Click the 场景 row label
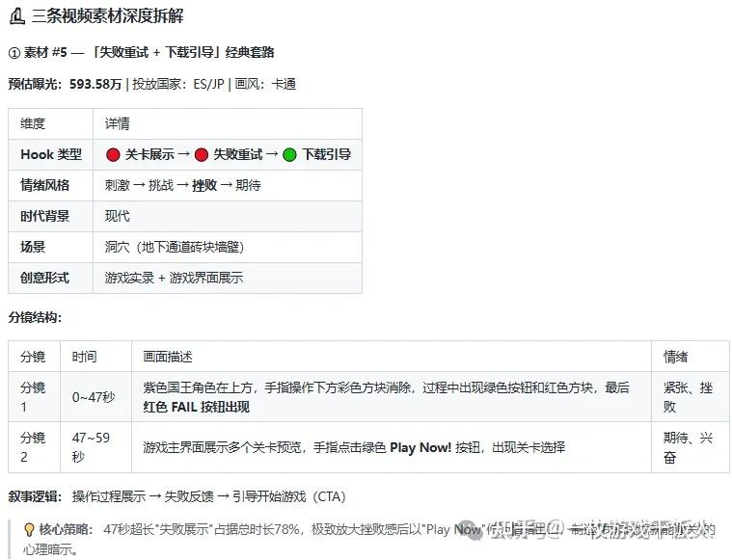This screenshot has height=560, width=732. point(33,247)
